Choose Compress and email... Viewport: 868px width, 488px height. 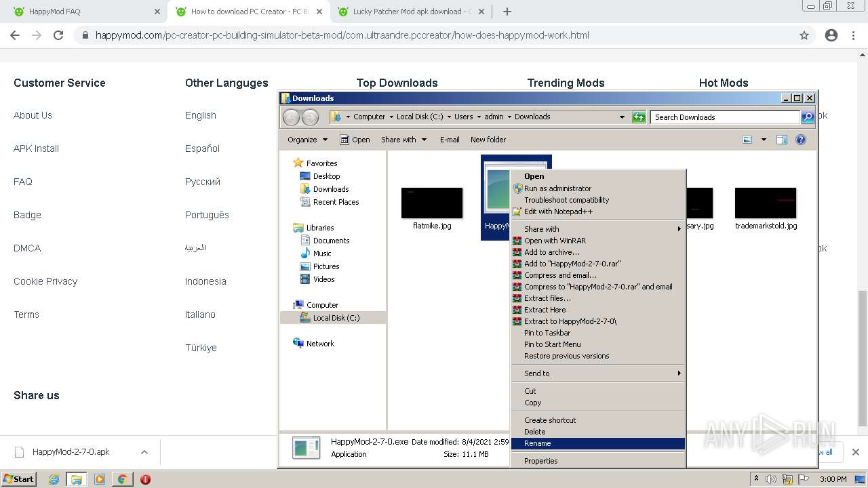[597, 275]
